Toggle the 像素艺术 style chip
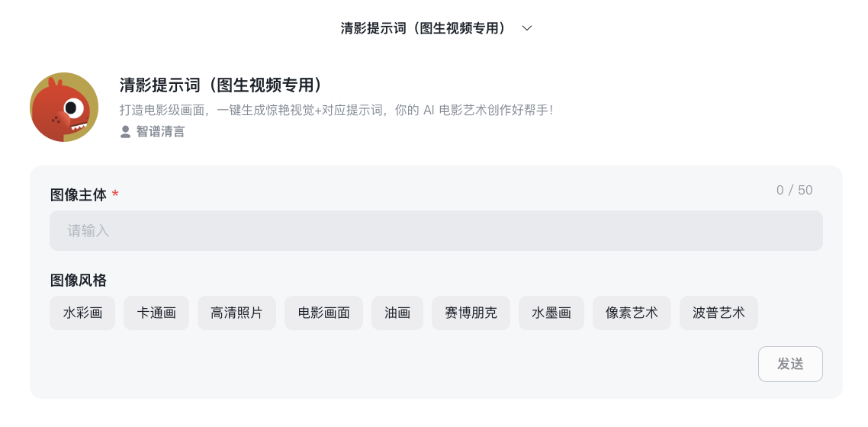This screenshot has height=427, width=868. 632,313
